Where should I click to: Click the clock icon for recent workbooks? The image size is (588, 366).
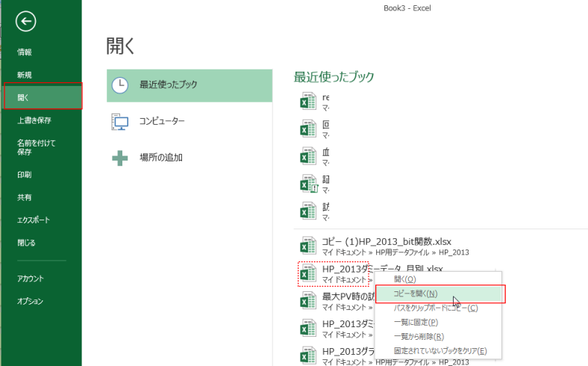pyautogui.click(x=120, y=86)
